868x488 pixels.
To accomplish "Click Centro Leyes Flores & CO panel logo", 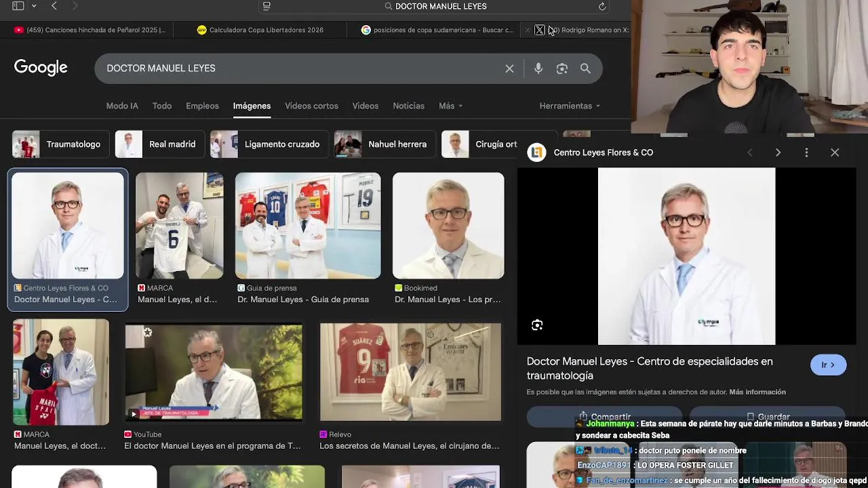I will 536,152.
